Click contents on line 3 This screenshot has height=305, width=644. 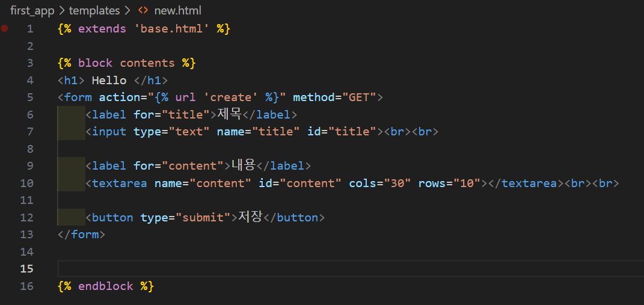pyautogui.click(x=147, y=63)
